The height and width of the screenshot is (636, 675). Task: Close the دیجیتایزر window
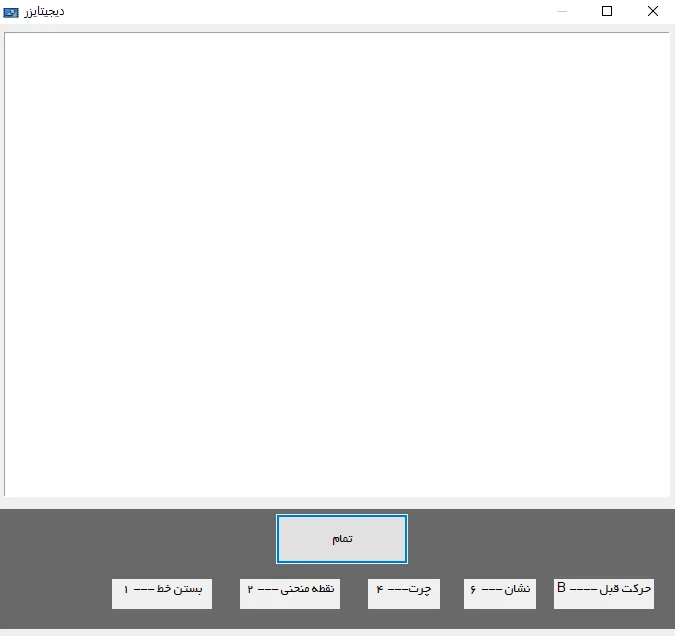(653, 11)
